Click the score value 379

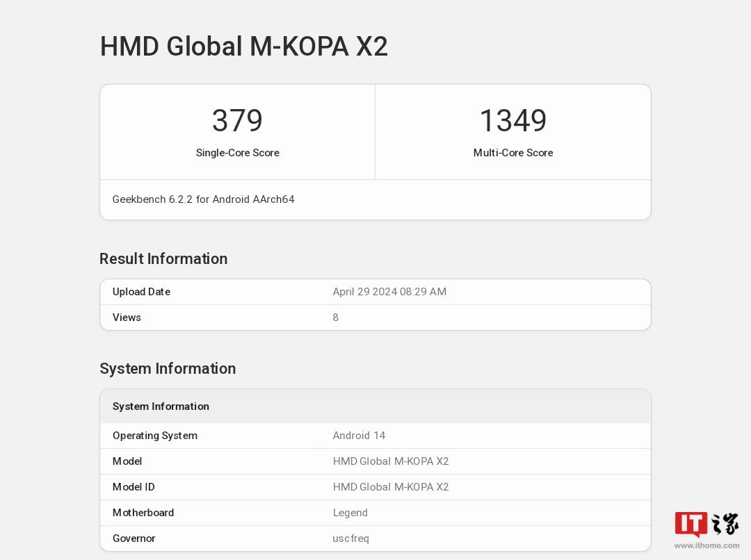[x=238, y=121]
